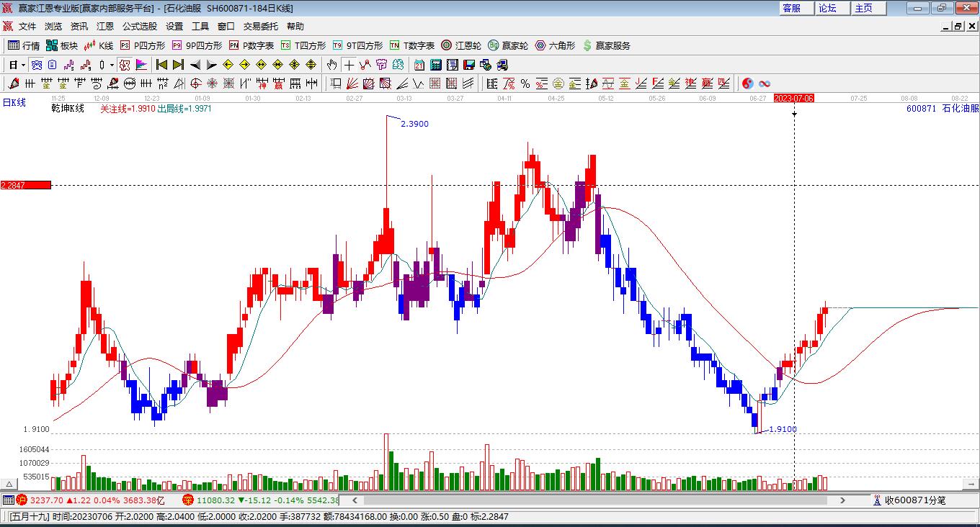
Task: Open the T数字表 tool
Action: coord(411,45)
